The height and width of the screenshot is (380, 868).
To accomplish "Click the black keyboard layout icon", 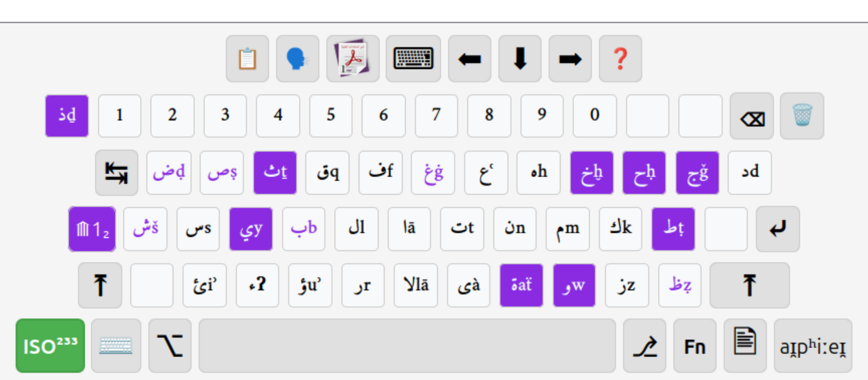I will coord(413,59).
